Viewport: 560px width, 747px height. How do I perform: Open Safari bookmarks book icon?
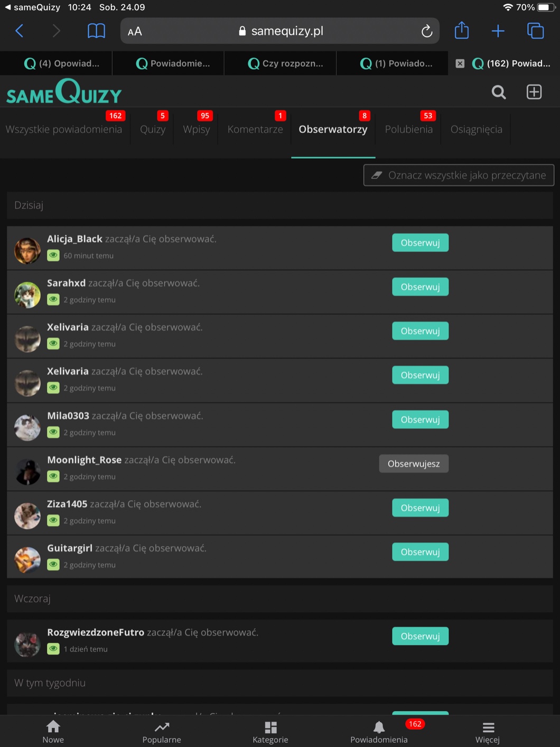coord(96,31)
